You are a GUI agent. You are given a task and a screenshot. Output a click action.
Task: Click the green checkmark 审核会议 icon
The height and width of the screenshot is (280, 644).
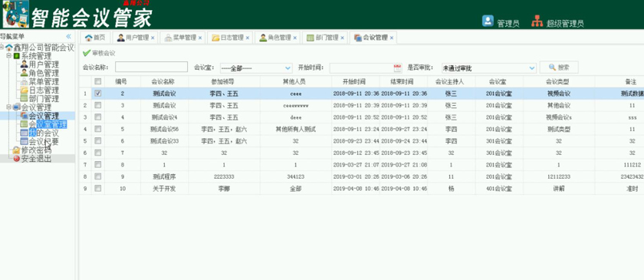87,53
